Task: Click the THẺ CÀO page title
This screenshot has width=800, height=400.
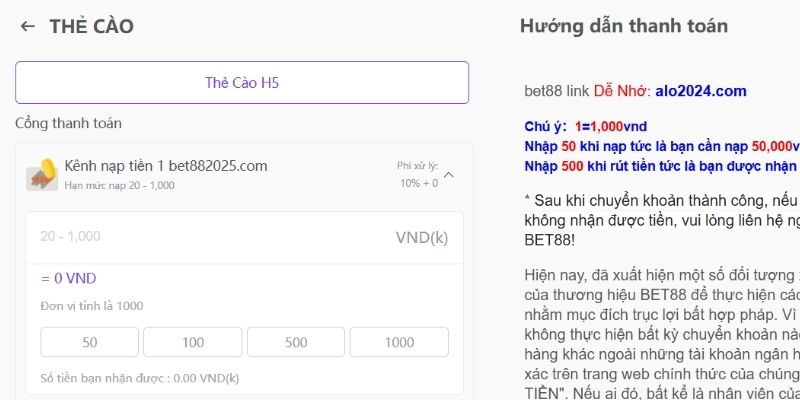Action: 91,27
